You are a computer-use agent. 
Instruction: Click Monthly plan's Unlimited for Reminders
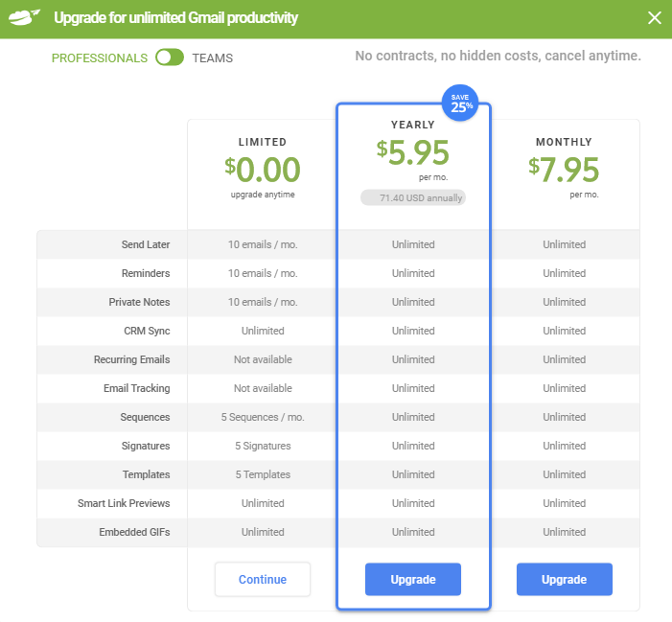click(x=564, y=273)
